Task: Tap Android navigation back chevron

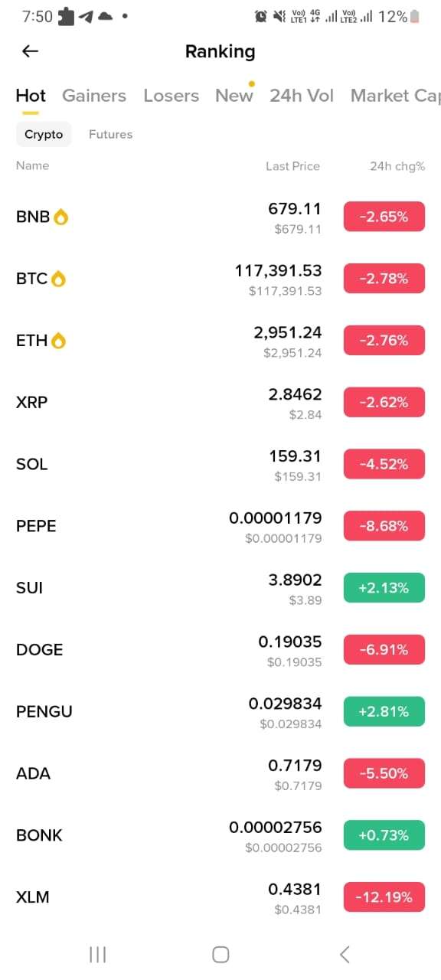Action: coord(345,954)
